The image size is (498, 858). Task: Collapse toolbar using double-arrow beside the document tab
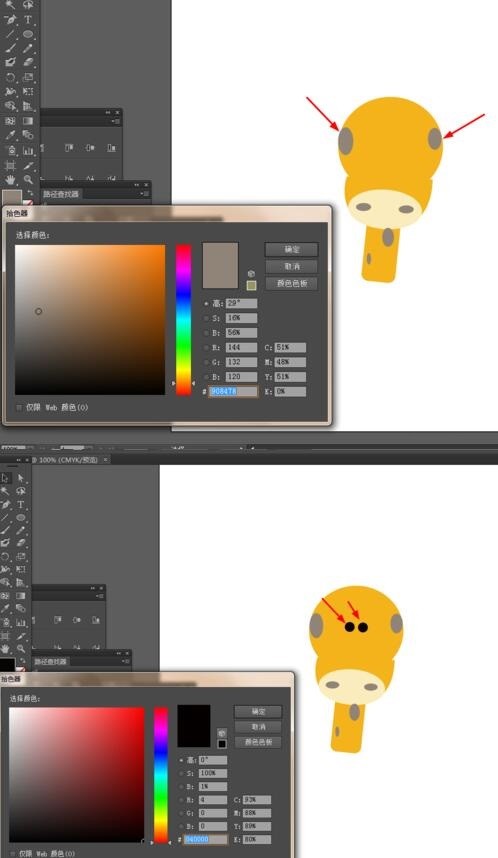coord(19,460)
